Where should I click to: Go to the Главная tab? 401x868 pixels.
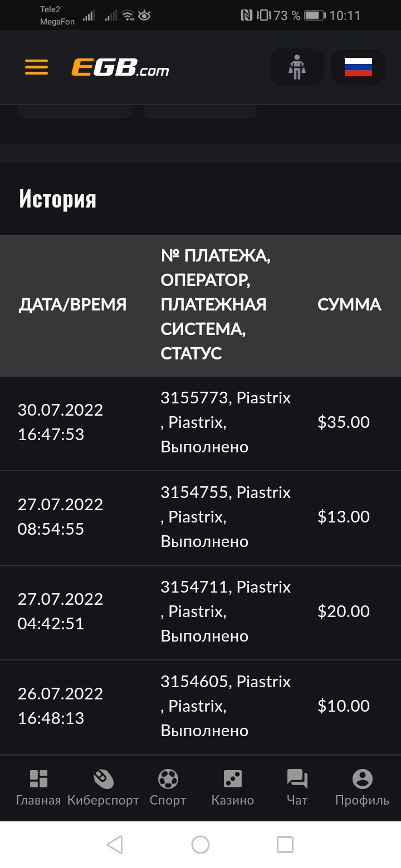38,787
